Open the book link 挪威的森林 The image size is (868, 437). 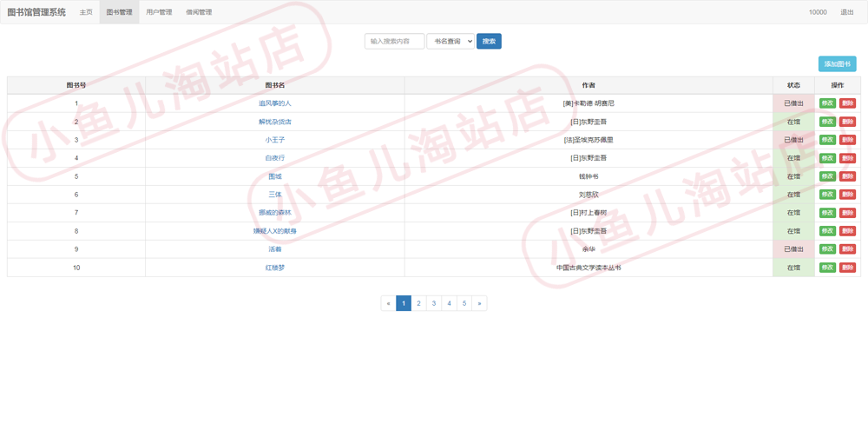click(275, 213)
